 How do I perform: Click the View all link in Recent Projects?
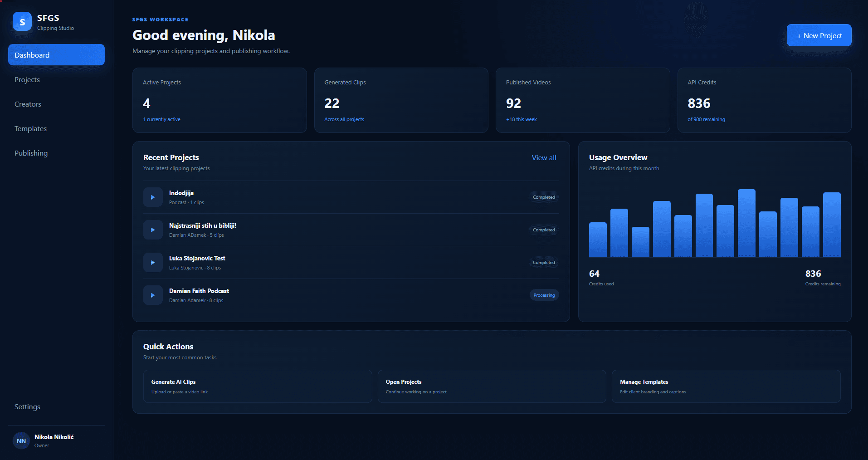point(544,157)
